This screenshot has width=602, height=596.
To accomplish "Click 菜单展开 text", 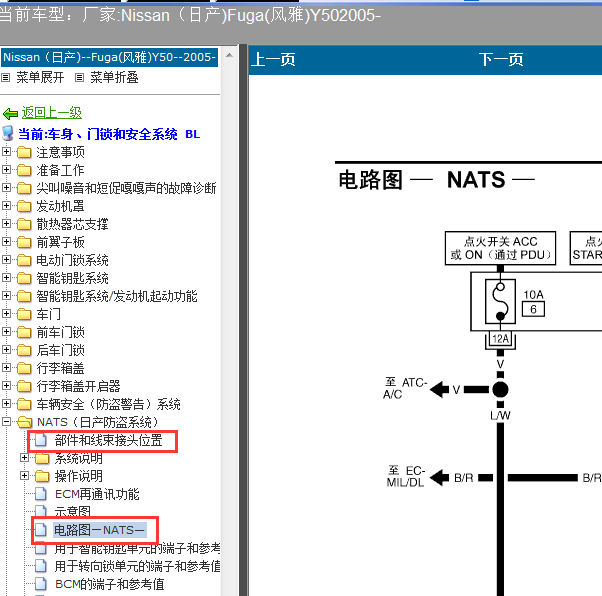I will 40,78.
